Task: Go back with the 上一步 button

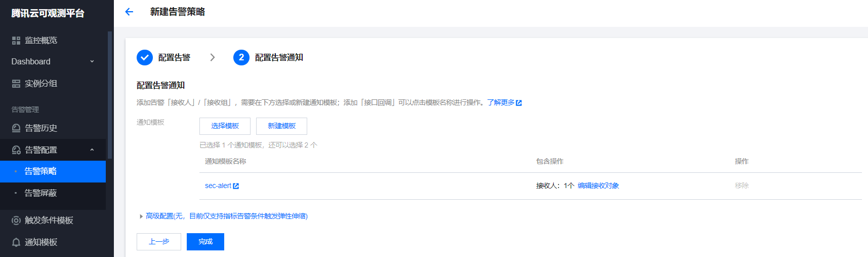Action: (159, 242)
